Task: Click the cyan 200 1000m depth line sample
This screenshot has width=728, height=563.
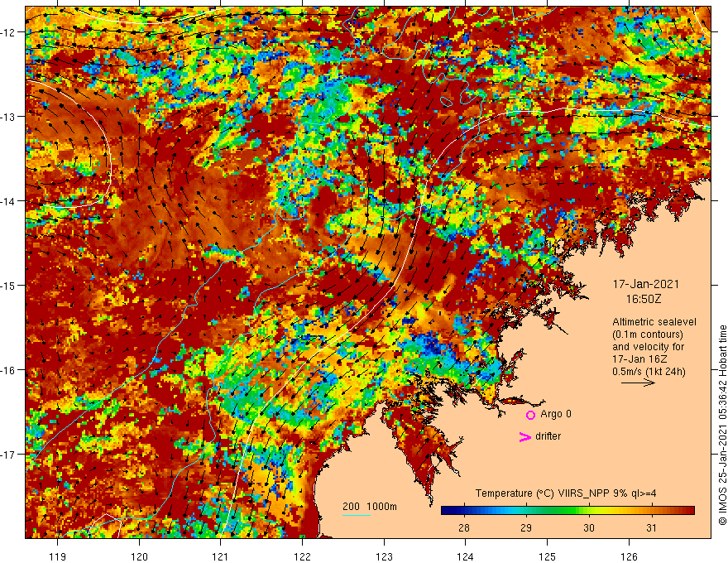Action: [356, 515]
